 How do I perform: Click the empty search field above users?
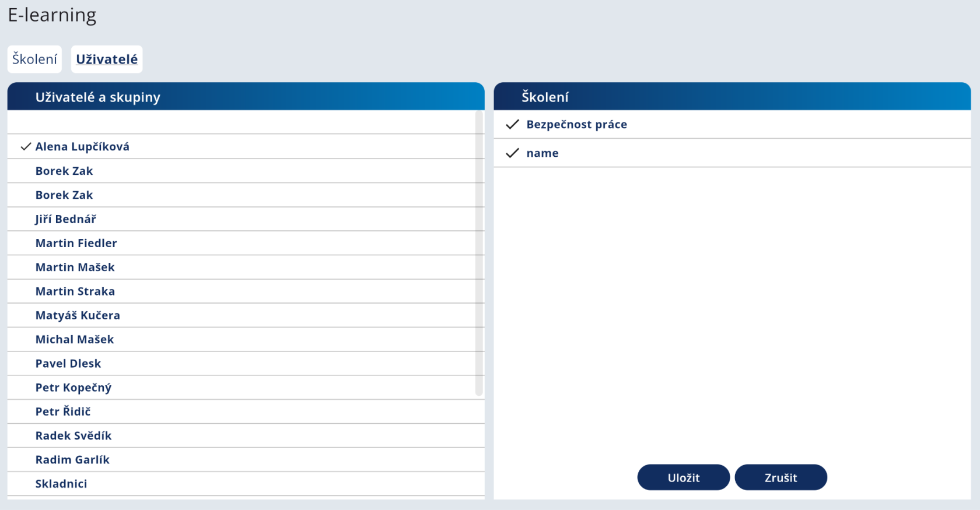tap(240, 122)
